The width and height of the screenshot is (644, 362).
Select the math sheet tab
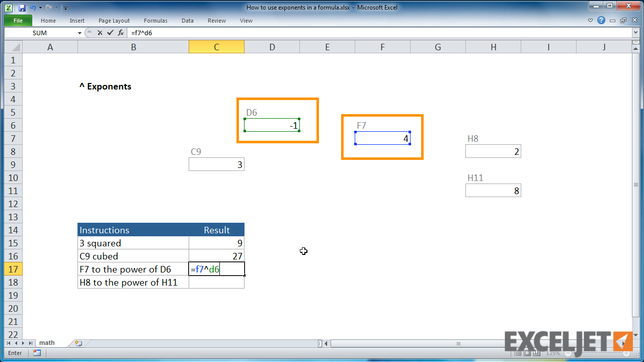tap(46, 342)
